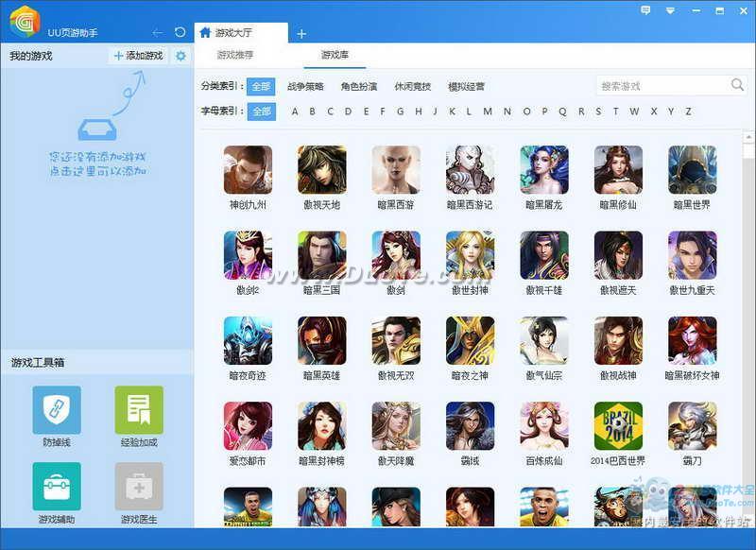Filter games by letter S
This screenshot has width=756, height=550.
pos(598,112)
